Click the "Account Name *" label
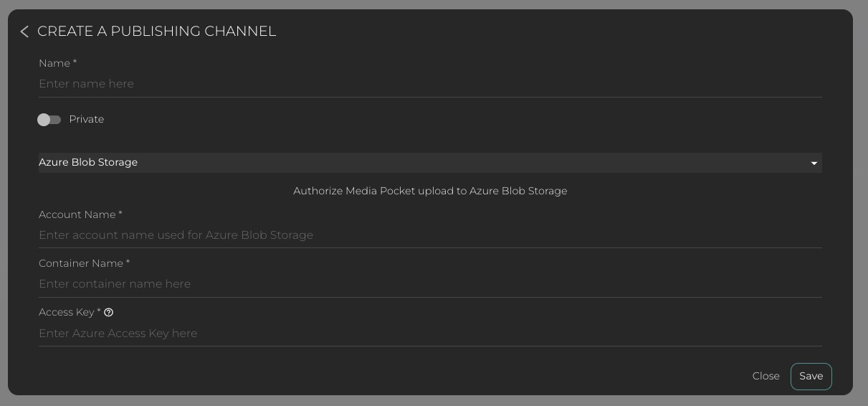868x406 pixels. [80, 215]
